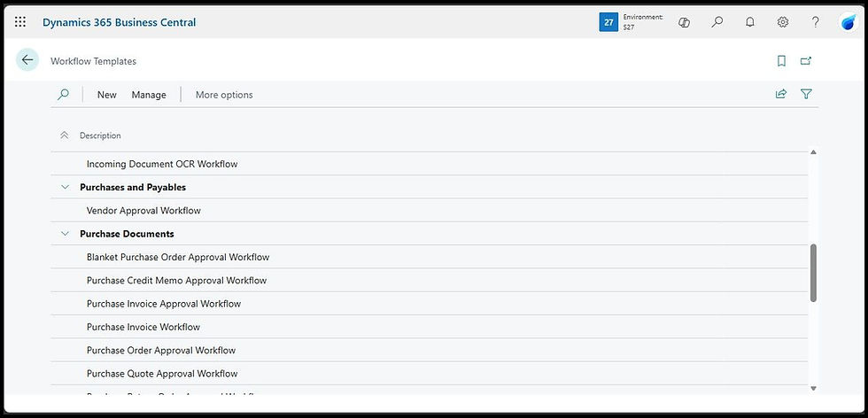The image size is (868, 418).
Task: Open the Dynamics 365 Business Central home link
Action: [x=119, y=22]
